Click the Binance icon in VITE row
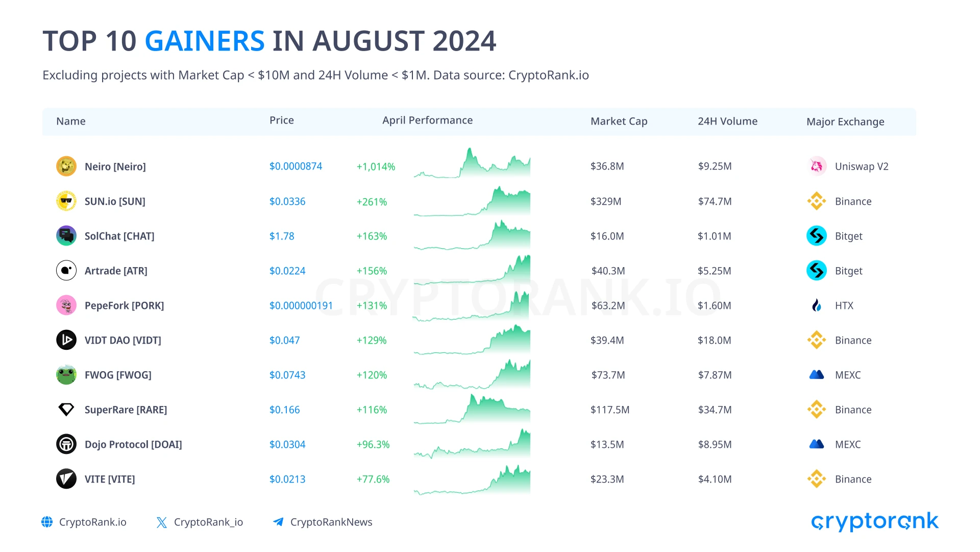This screenshot has height=552, width=980. (x=817, y=479)
